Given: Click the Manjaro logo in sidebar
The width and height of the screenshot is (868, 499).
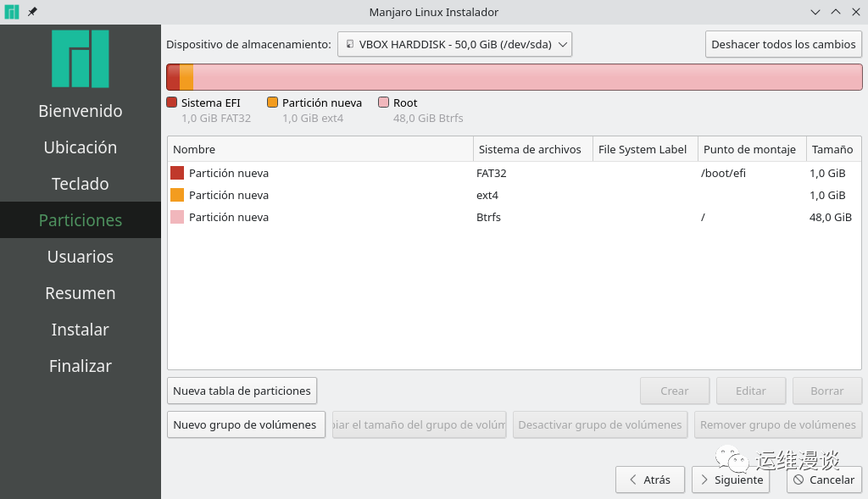Looking at the screenshot, I should click(81, 59).
